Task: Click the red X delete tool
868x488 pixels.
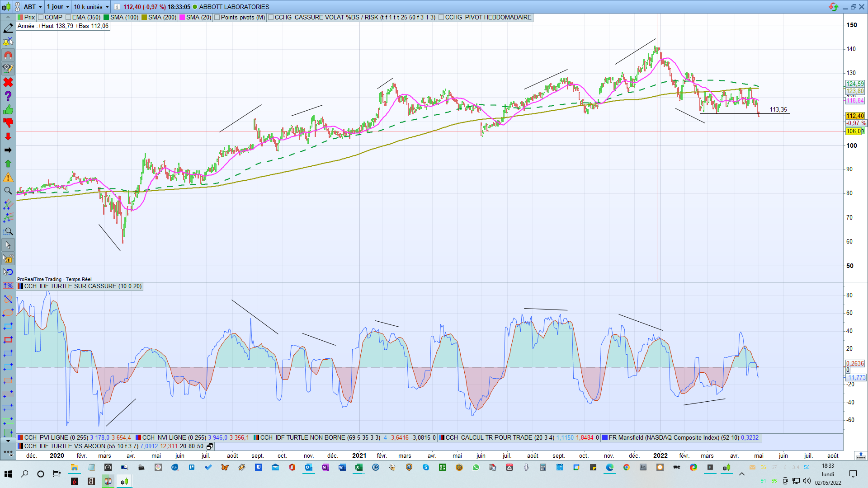Action: click(x=8, y=83)
